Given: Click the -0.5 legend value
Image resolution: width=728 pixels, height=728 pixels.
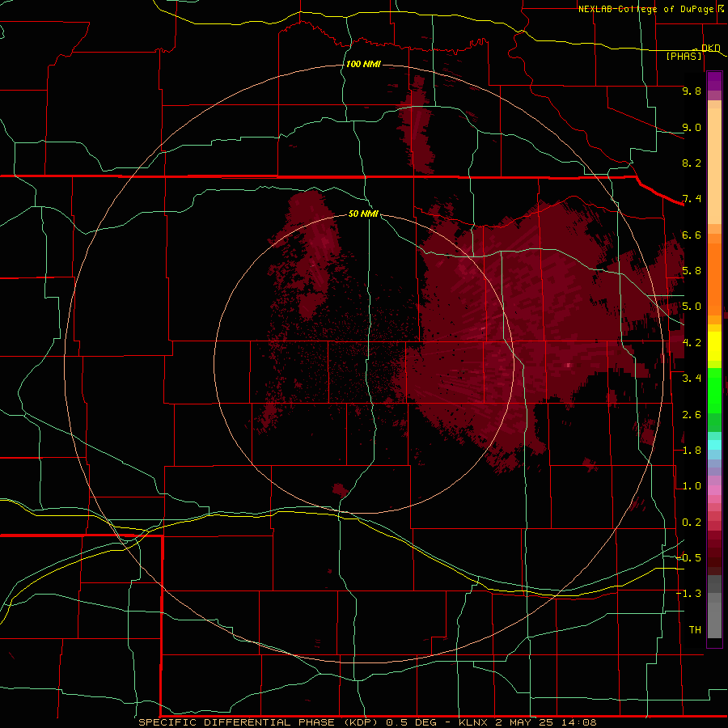Looking at the screenshot, I should (688, 558).
